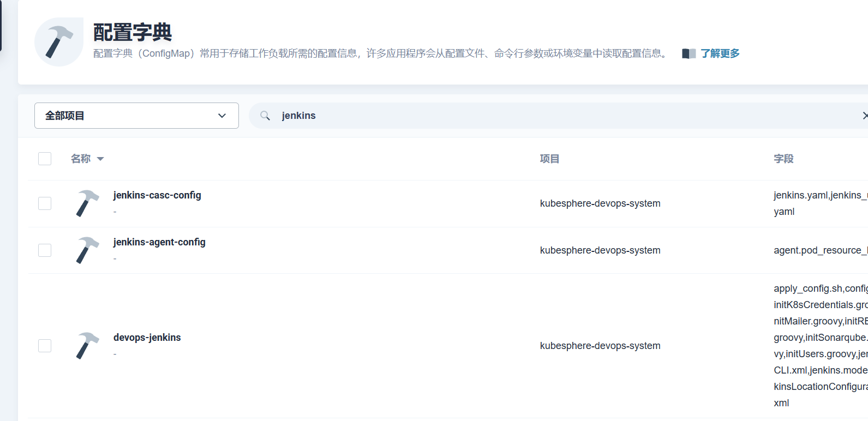
Task: Click kubesphere-devops-system in jenkins-agent-config row
Action: click(x=600, y=250)
